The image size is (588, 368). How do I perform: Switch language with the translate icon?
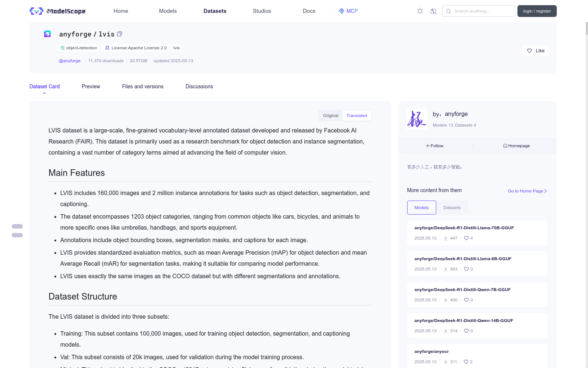(x=433, y=11)
